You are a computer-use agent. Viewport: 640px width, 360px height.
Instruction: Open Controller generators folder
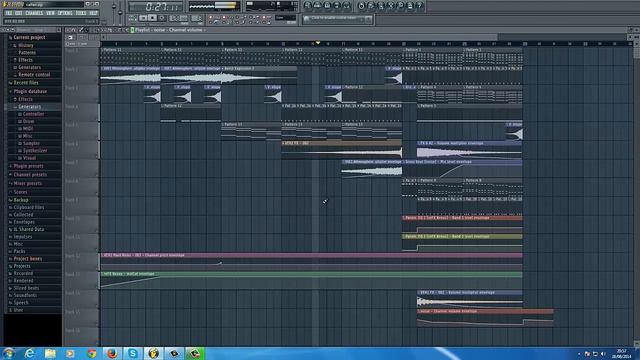33,114
